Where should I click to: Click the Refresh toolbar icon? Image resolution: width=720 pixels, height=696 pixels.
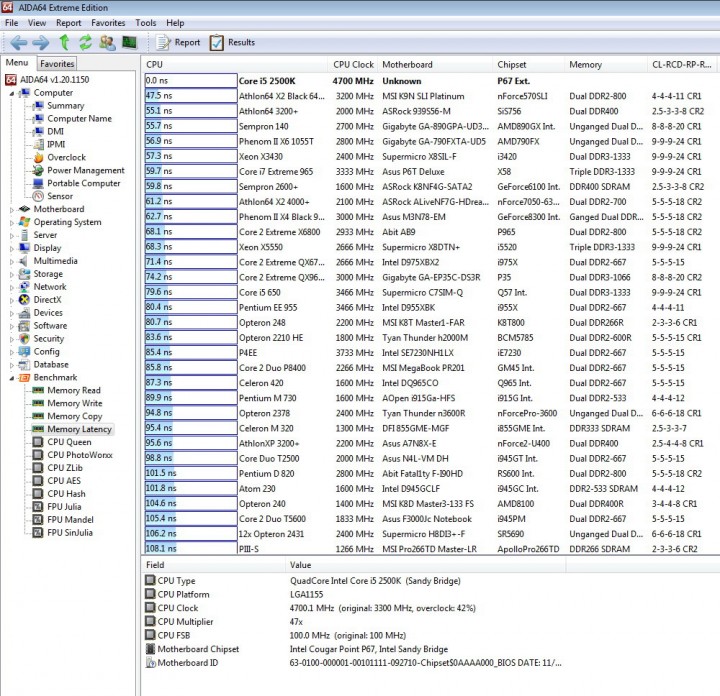85,42
